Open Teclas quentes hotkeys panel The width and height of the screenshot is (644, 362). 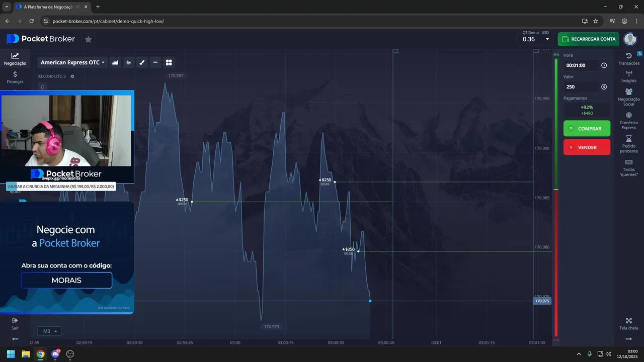coord(629,167)
